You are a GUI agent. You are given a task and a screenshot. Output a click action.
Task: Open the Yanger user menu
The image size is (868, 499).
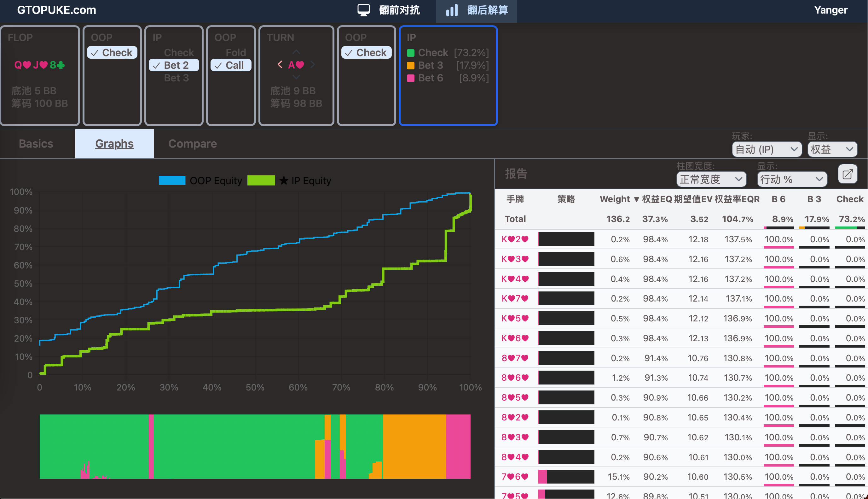pos(831,10)
